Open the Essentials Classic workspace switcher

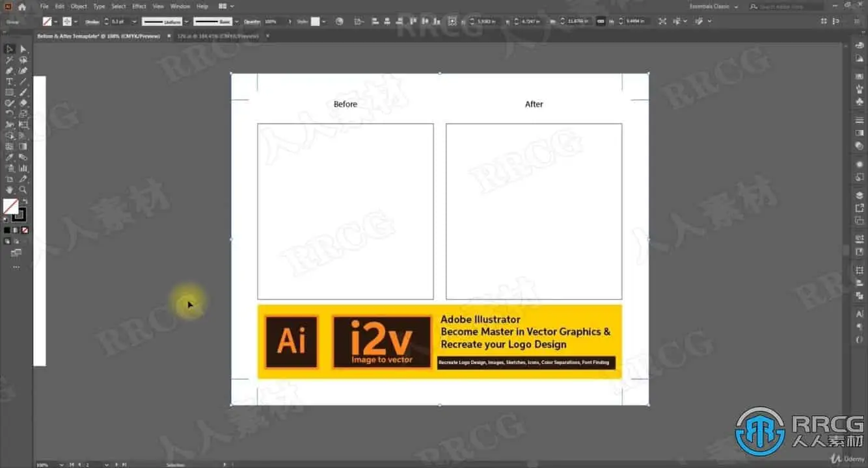coord(714,6)
